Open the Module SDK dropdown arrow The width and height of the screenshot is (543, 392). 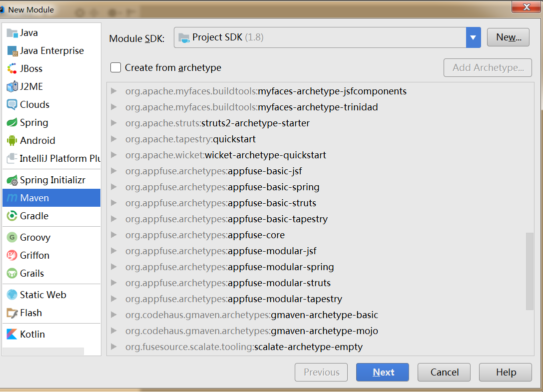click(x=473, y=37)
